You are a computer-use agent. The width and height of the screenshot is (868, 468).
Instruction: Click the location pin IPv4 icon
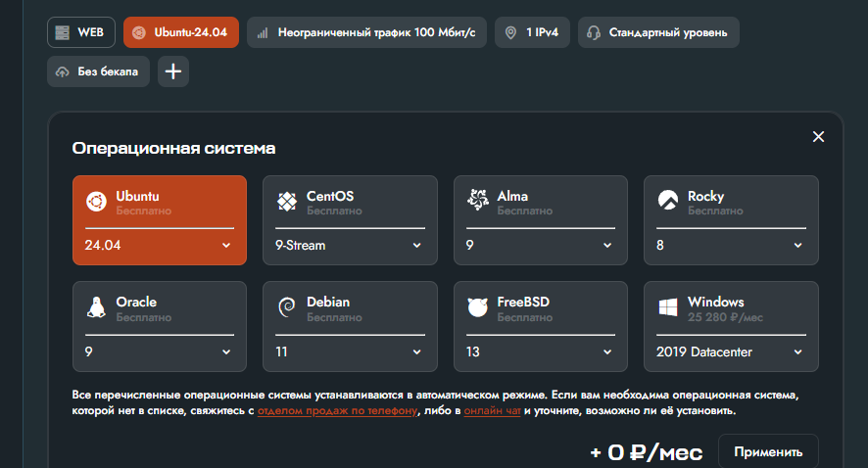pyautogui.click(x=511, y=32)
